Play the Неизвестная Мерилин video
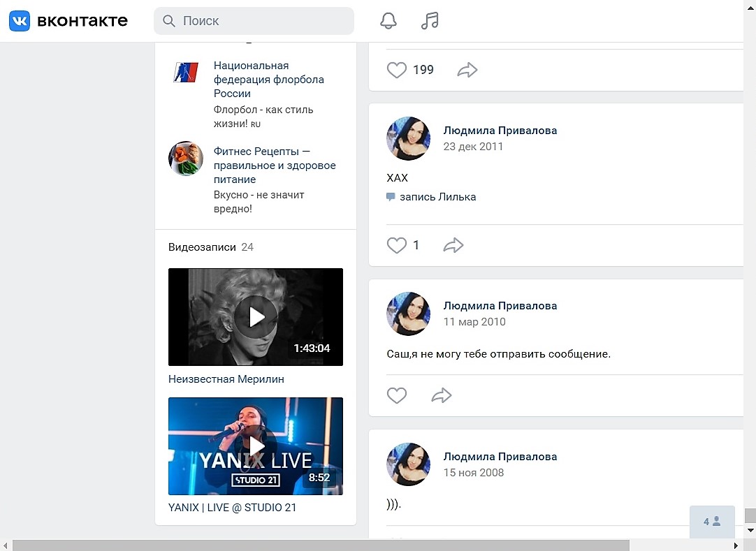This screenshot has width=756, height=551. coord(256,317)
